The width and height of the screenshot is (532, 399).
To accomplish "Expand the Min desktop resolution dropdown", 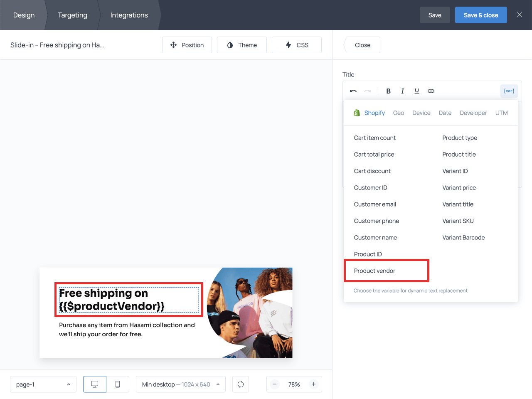I will (180, 384).
